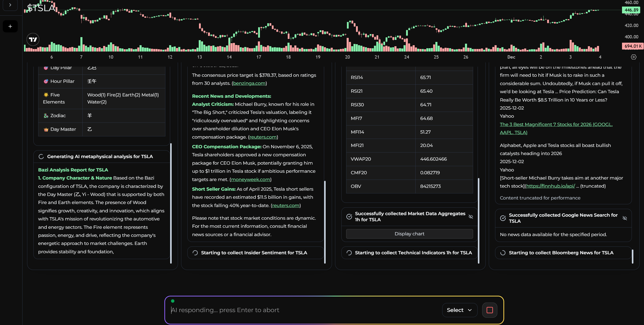Click Google News Search success checkmark
644x325 pixels.
pos(503,218)
